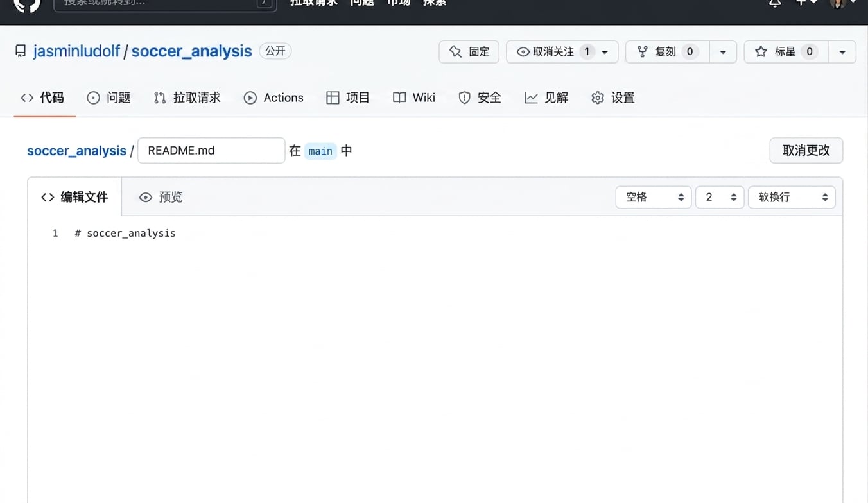Open the 项目 projects tab
868x503 pixels.
pyautogui.click(x=348, y=98)
